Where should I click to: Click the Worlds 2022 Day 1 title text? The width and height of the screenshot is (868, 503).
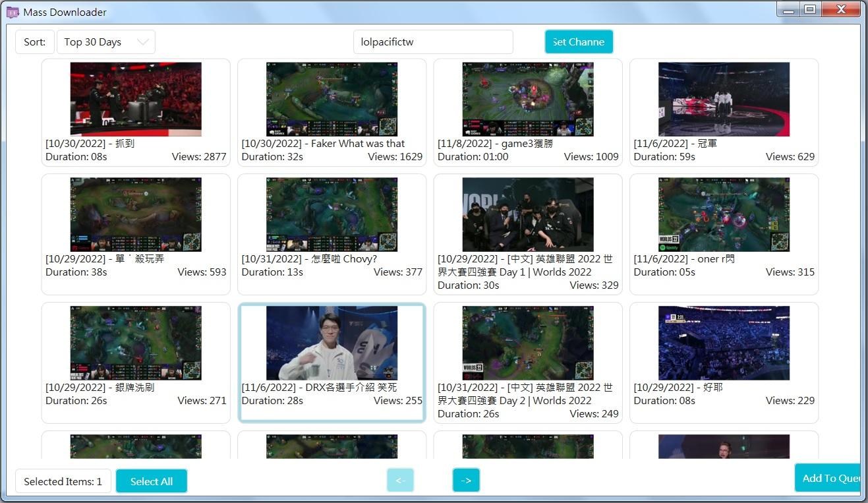(525, 266)
